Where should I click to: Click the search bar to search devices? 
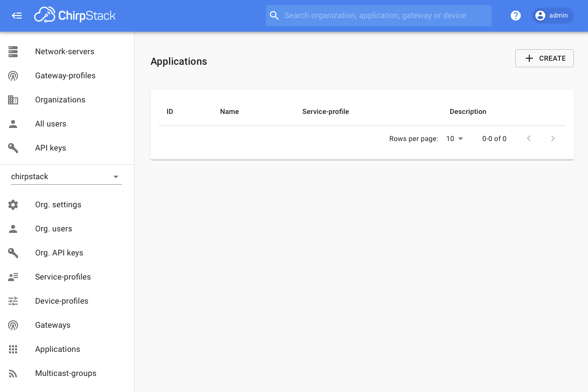pos(378,16)
